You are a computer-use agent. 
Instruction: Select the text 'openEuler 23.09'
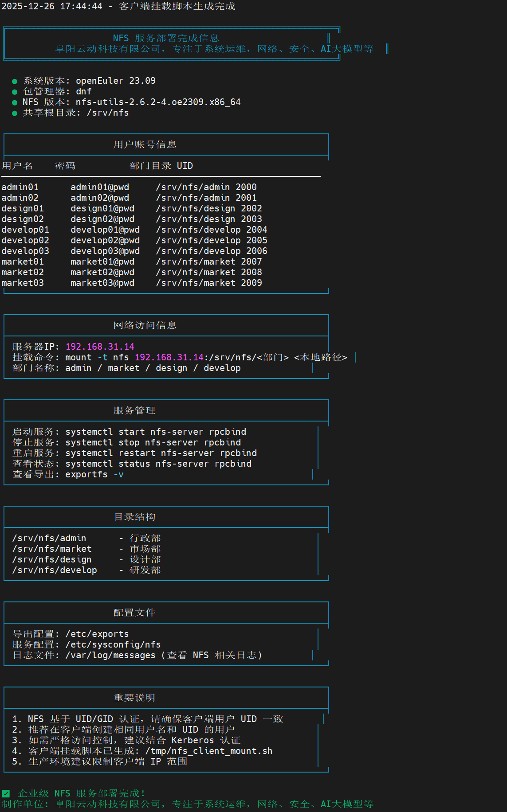click(x=116, y=81)
